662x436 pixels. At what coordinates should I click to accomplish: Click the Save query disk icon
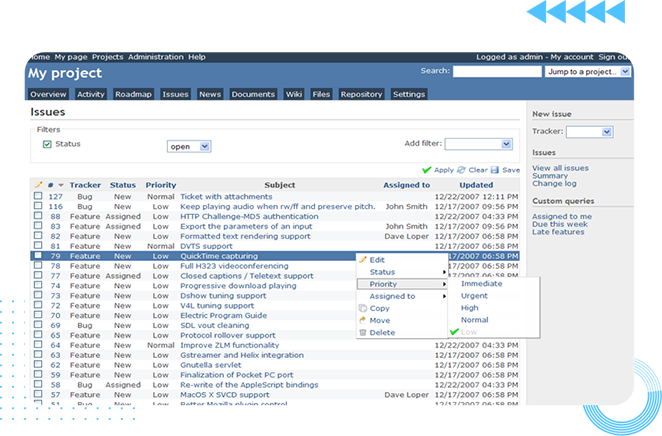point(494,170)
